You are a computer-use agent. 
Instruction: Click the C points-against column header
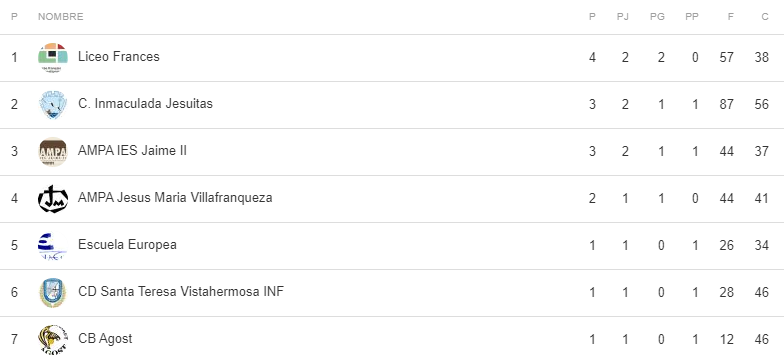(765, 17)
